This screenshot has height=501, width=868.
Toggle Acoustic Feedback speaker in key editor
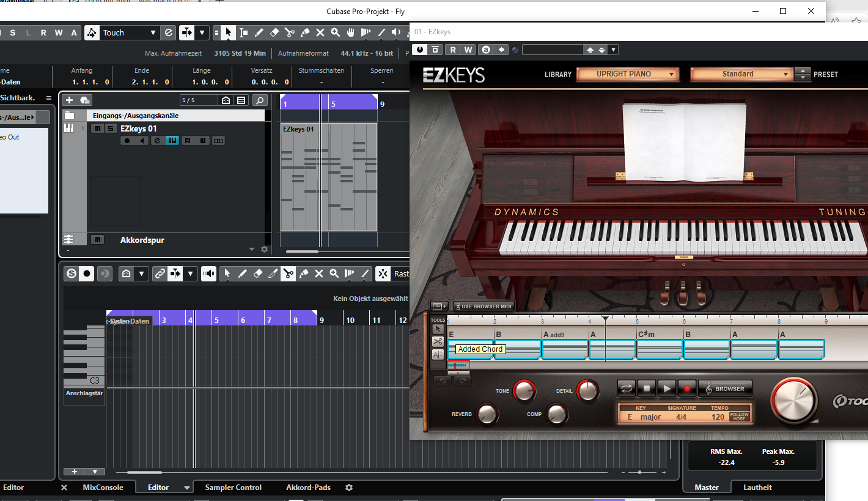[209, 273]
